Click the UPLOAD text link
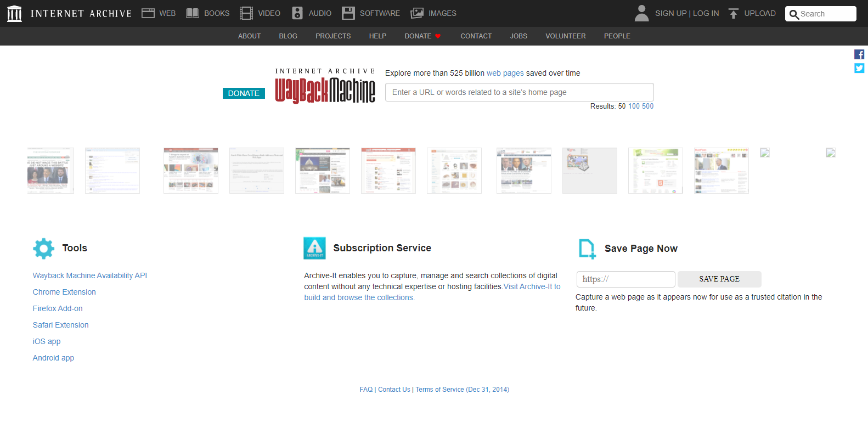868x428 pixels. (x=760, y=13)
